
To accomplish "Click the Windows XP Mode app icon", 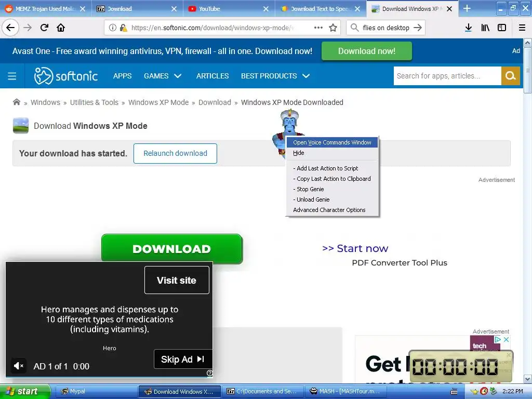I will coord(21,126).
